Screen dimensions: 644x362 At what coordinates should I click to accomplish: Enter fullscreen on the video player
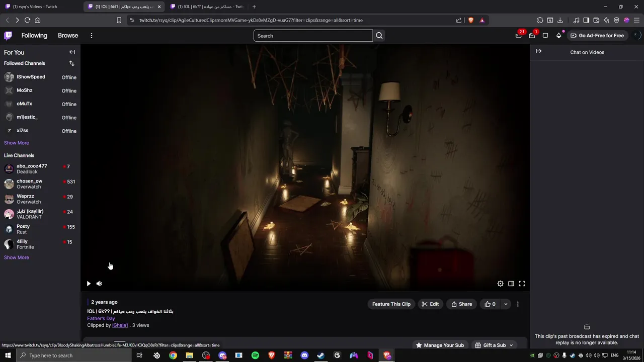click(522, 284)
